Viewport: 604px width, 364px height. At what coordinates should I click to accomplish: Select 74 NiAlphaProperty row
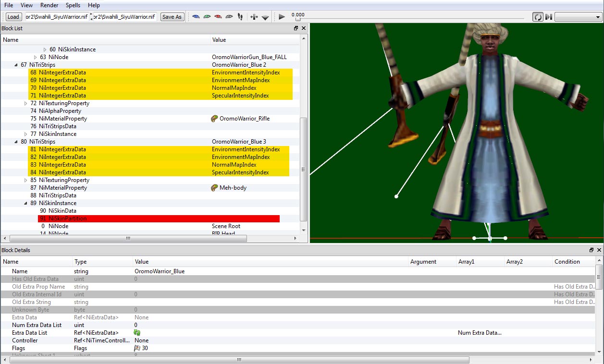tap(150, 111)
